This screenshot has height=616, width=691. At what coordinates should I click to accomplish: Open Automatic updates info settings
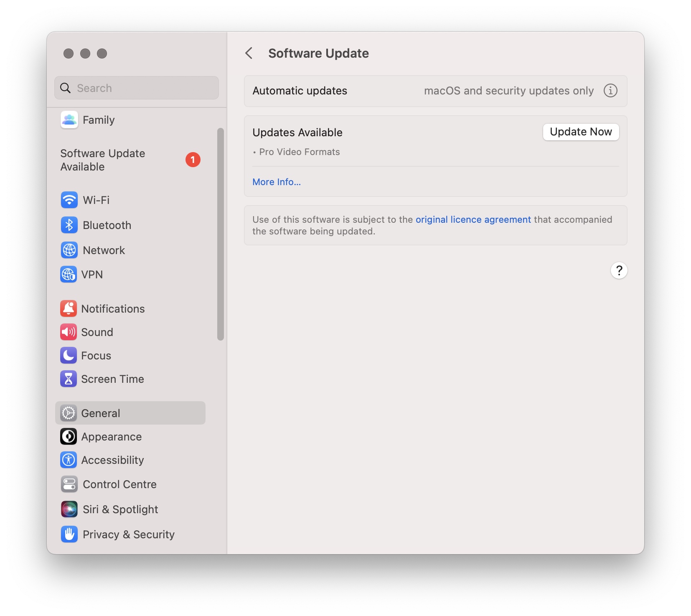[x=610, y=91]
